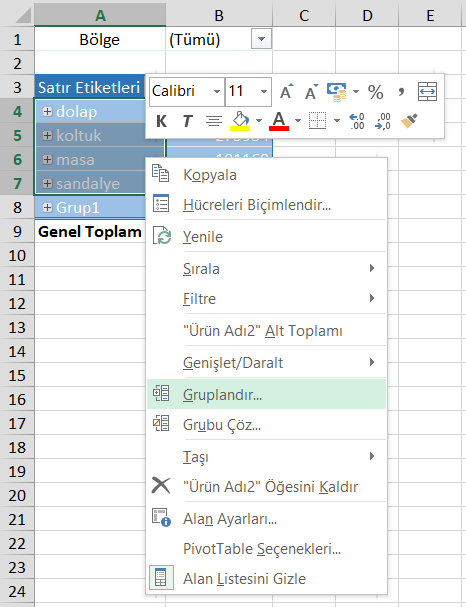Viewport: 466px width, 607px height.
Task: Open Alan Ayarları... dialog
Action: pyautogui.click(x=266, y=519)
